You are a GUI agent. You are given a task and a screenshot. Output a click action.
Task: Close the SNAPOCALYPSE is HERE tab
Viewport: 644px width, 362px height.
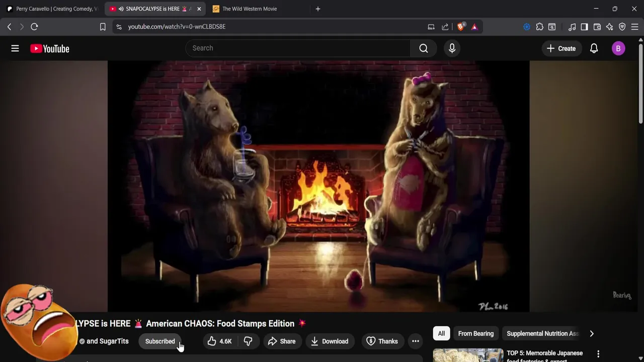tap(199, 9)
